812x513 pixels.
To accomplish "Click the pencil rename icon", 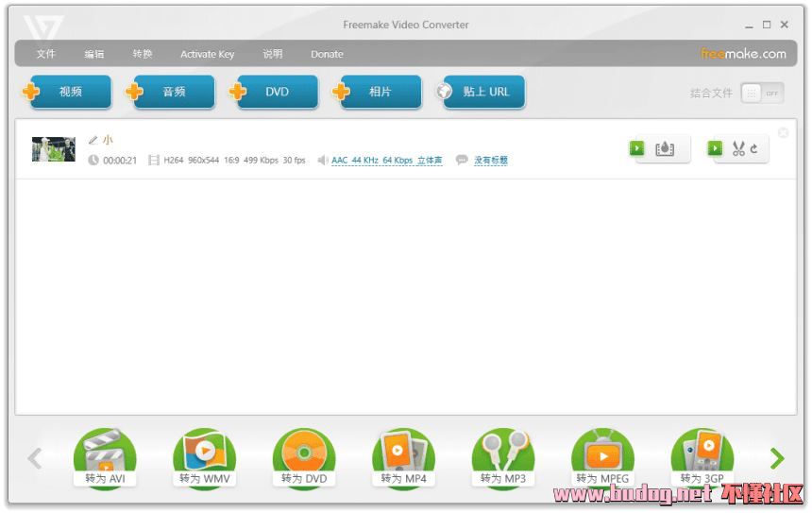I will [93, 140].
